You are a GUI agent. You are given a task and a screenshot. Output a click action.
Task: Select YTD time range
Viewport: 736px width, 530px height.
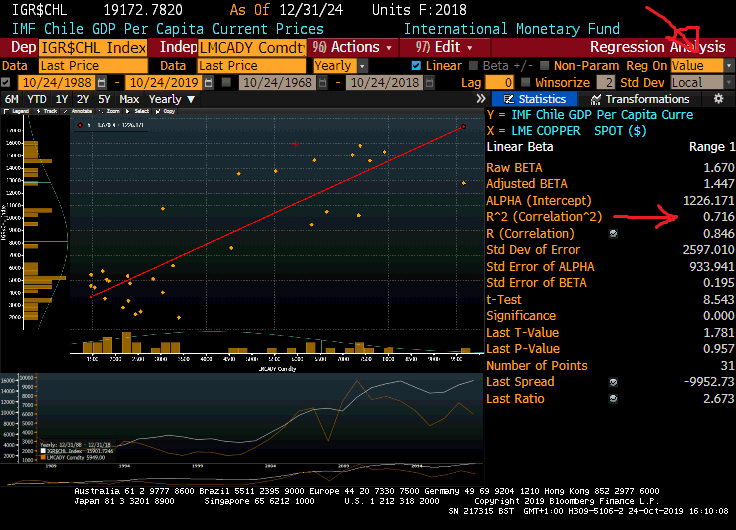[x=37, y=100]
